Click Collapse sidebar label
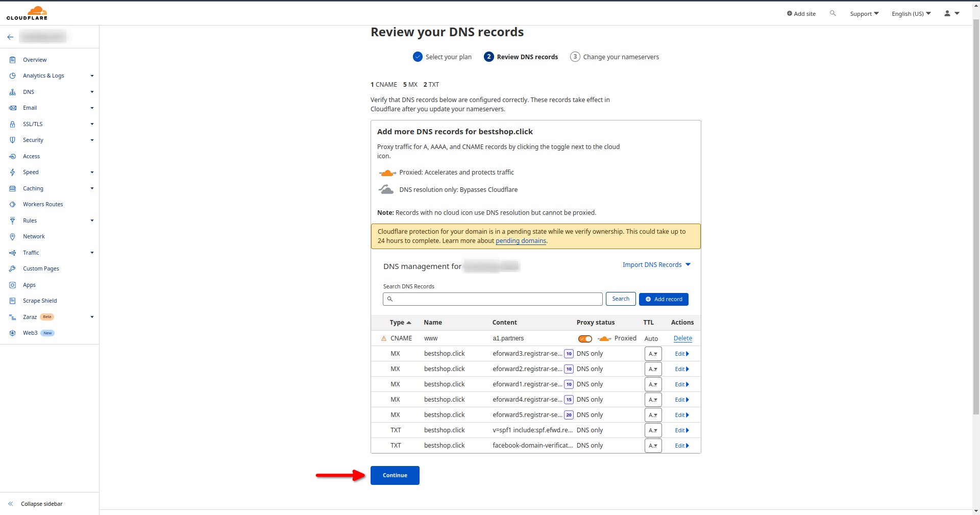 (42, 504)
